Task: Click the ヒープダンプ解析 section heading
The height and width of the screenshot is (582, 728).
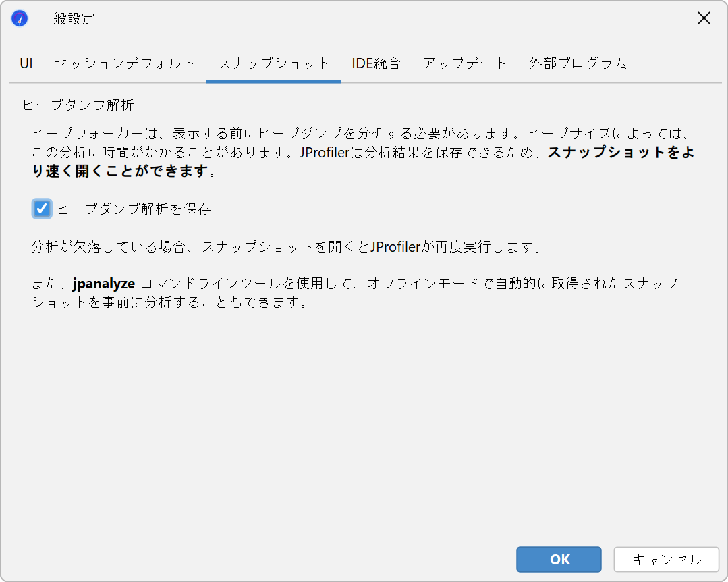Action: click(78, 105)
